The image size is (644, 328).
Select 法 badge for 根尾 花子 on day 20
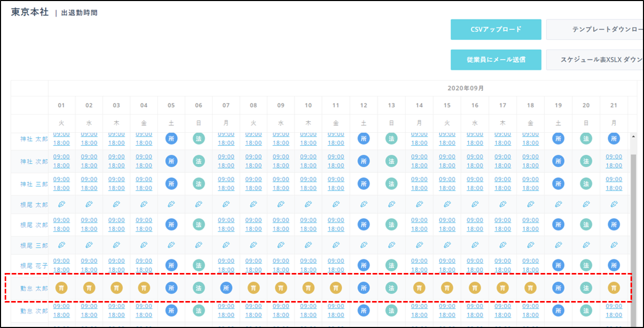tap(586, 265)
